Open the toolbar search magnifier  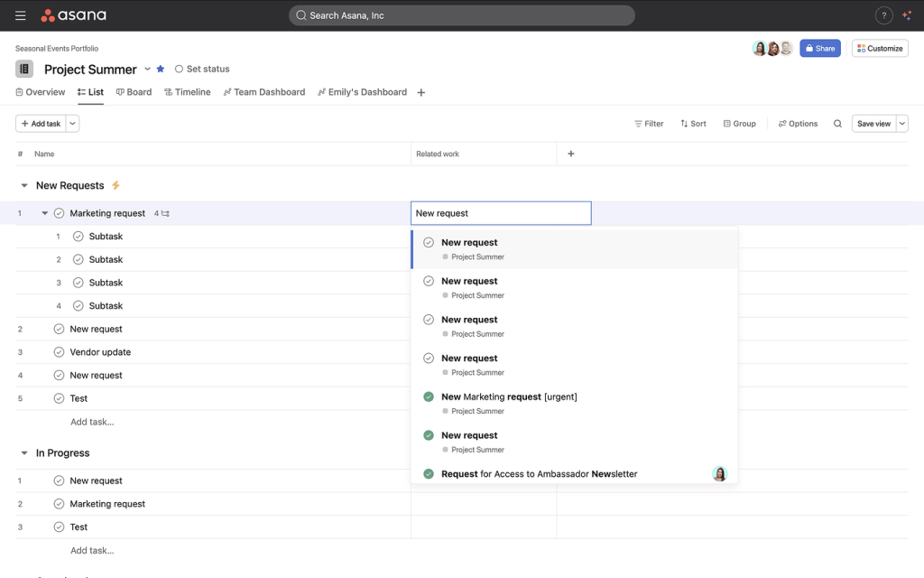tap(836, 123)
